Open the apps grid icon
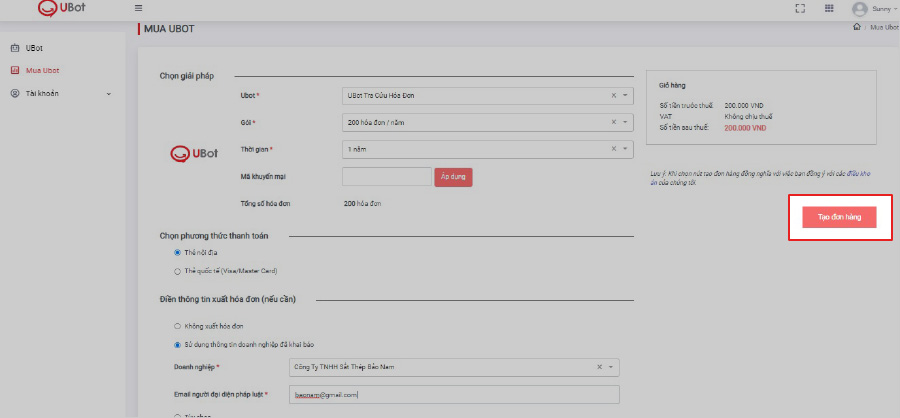The width and height of the screenshot is (900, 418). [x=829, y=8]
